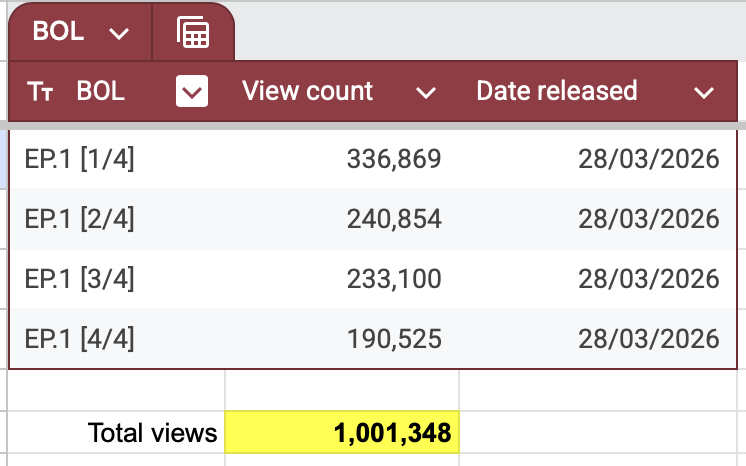Select the date cell in EP.1 [3/4] row
Viewport: 746px width, 466px height.
coord(598,279)
